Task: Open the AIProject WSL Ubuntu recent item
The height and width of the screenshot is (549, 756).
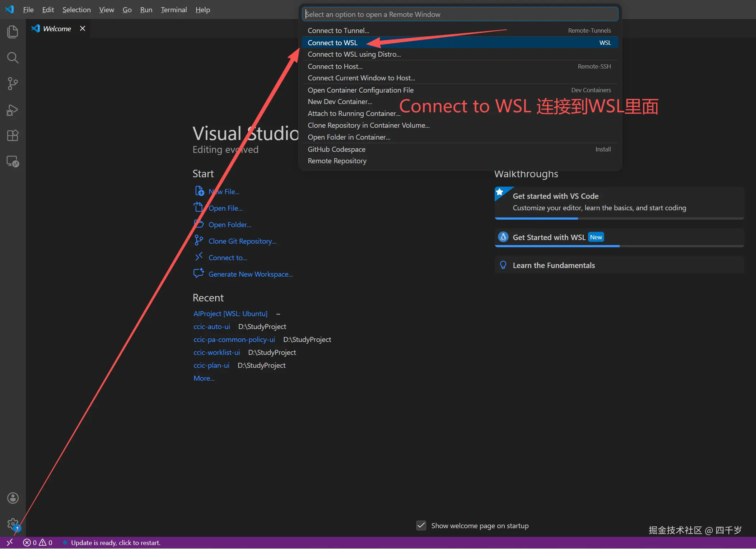Action: click(230, 314)
